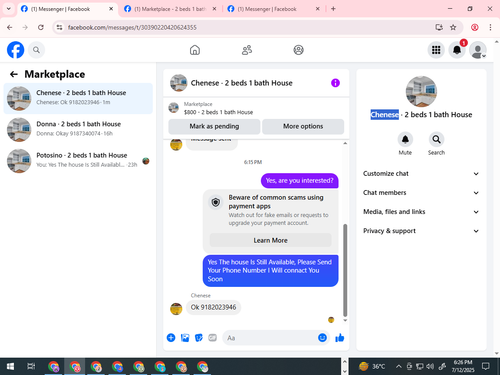Expand the Chat members section

click(x=421, y=193)
